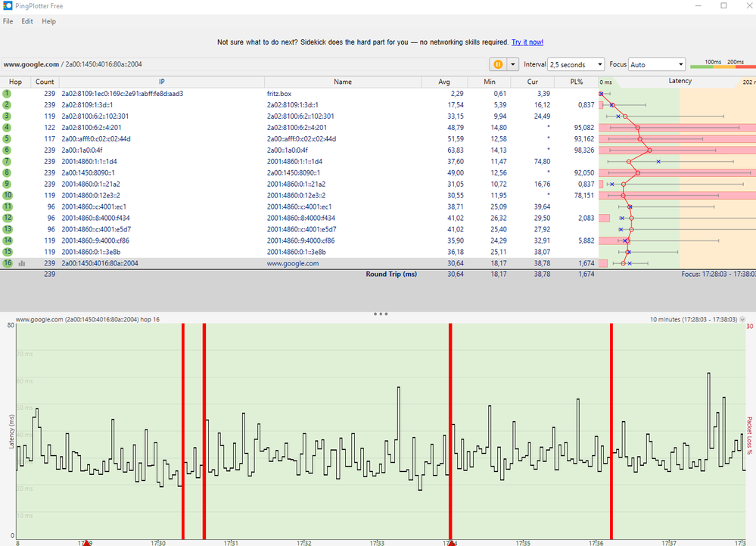
Task: Select hop 12 green circle icon
Action: coord(7,218)
